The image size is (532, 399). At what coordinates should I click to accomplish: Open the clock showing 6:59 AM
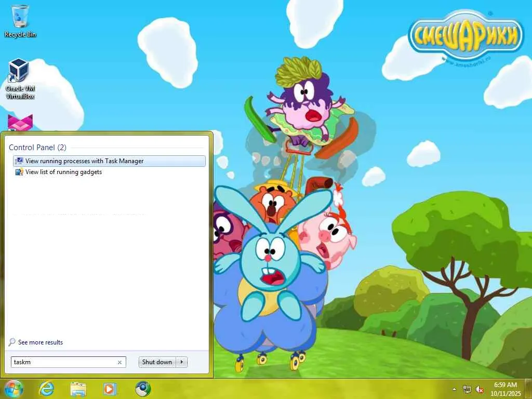click(x=505, y=389)
